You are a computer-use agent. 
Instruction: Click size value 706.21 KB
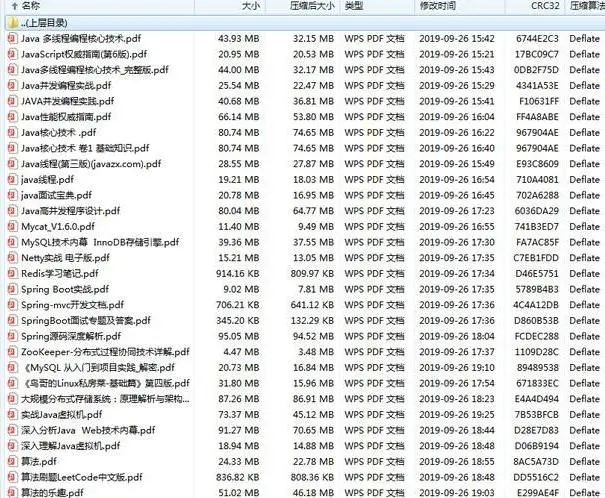coord(238,305)
